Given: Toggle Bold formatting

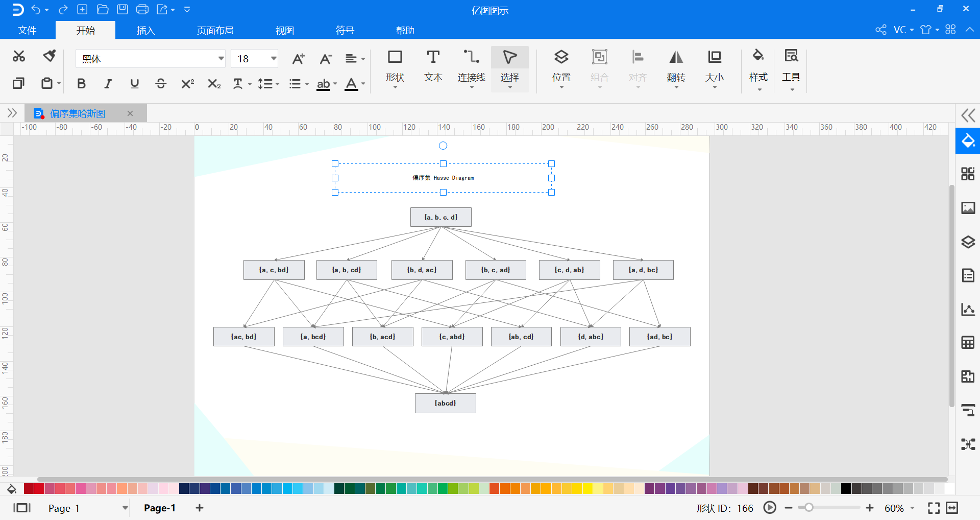Looking at the screenshot, I should click(81, 84).
